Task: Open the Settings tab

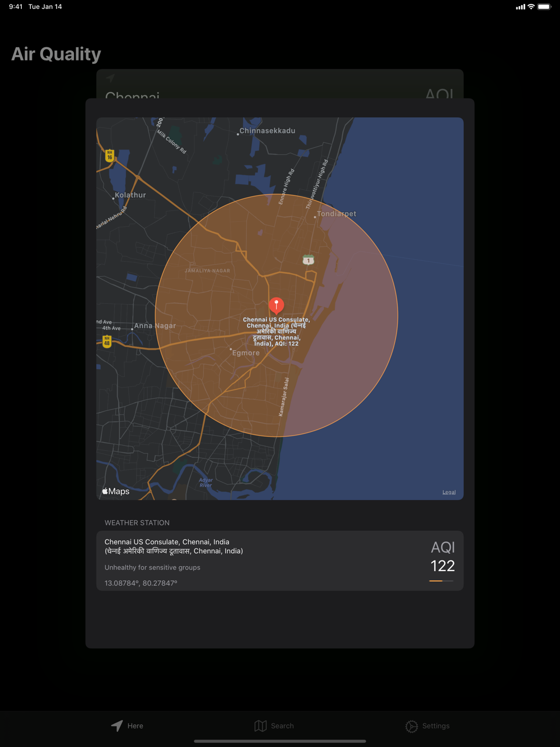Action: [x=427, y=726]
